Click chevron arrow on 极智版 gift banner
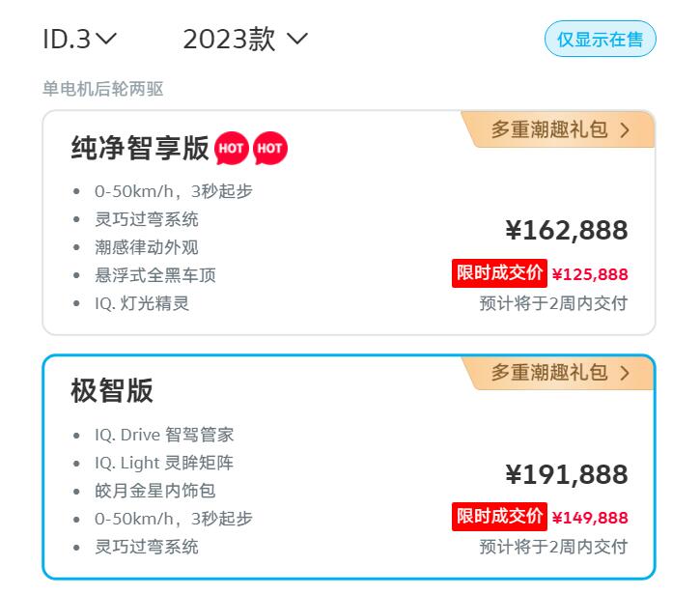 point(625,373)
